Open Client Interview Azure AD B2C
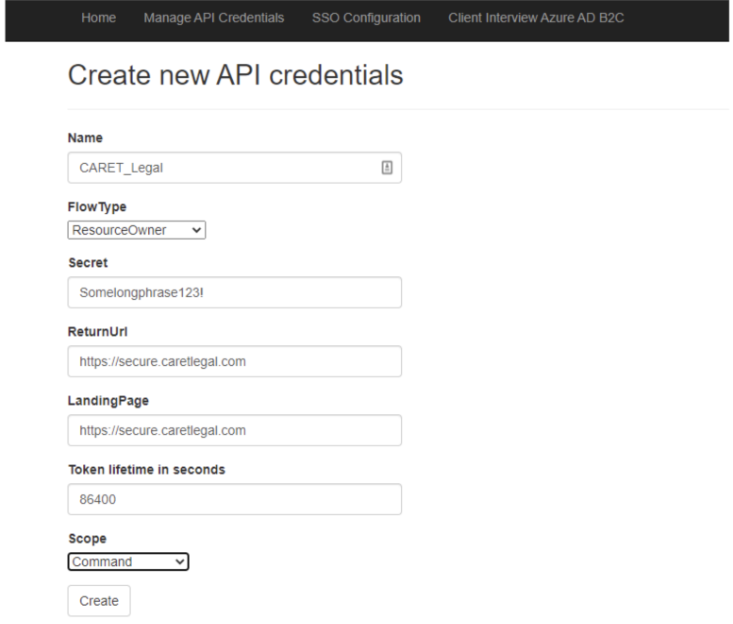733x624 pixels. click(x=536, y=18)
